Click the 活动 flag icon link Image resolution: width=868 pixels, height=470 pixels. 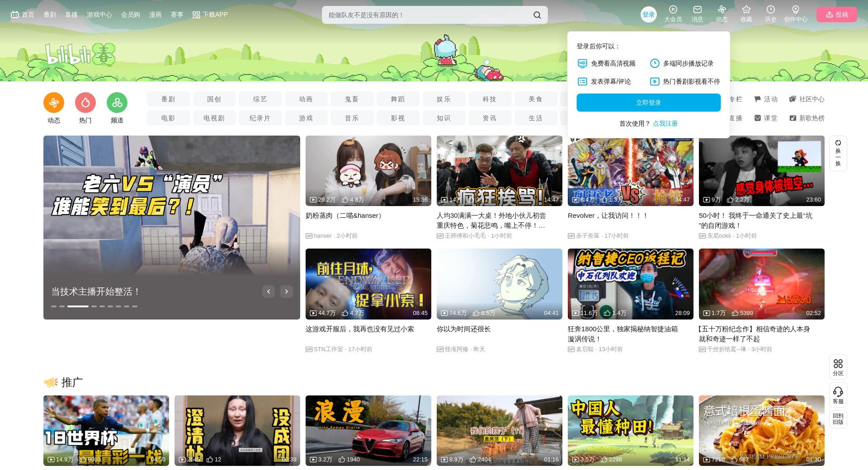click(x=766, y=99)
